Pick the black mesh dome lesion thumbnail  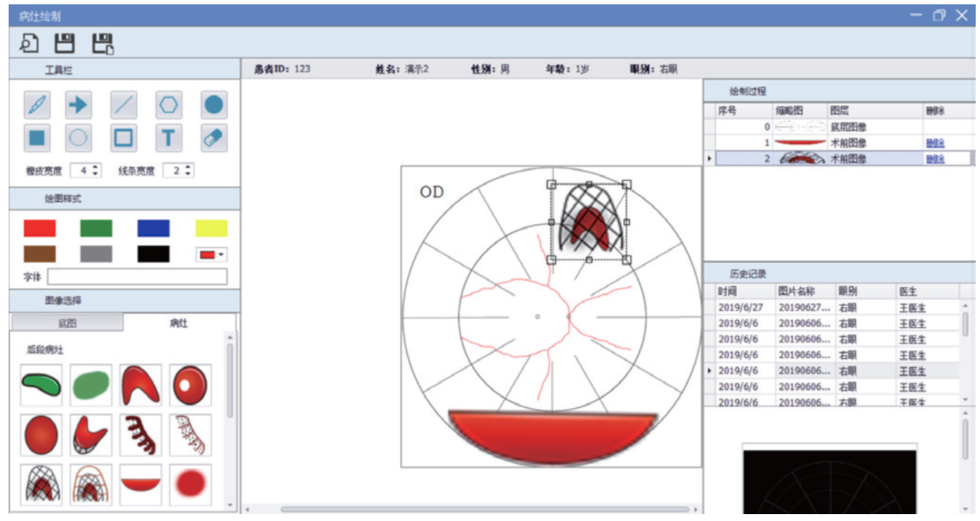tap(41, 484)
